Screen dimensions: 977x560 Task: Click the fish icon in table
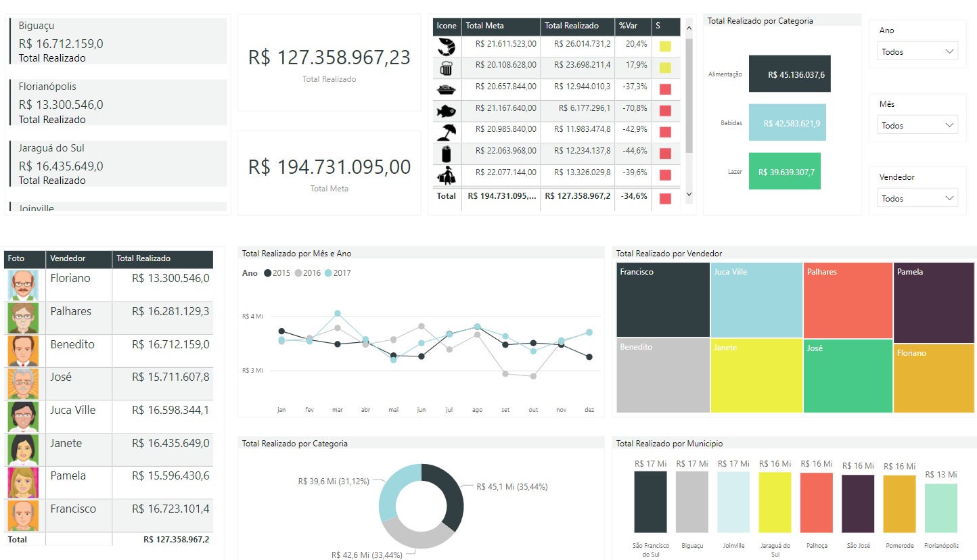click(447, 110)
